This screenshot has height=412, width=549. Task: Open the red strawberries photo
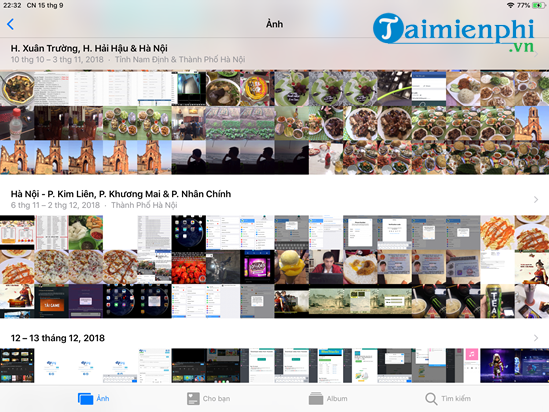[188, 267]
